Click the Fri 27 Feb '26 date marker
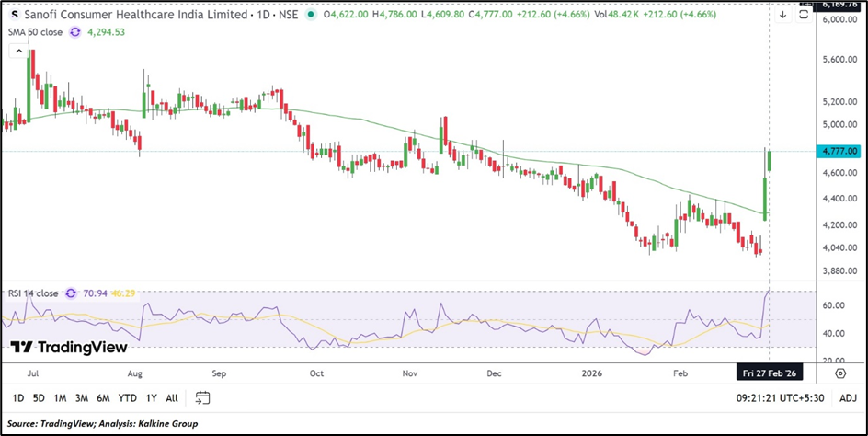Screen dimensions: 868x436 pyautogui.click(x=768, y=374)
